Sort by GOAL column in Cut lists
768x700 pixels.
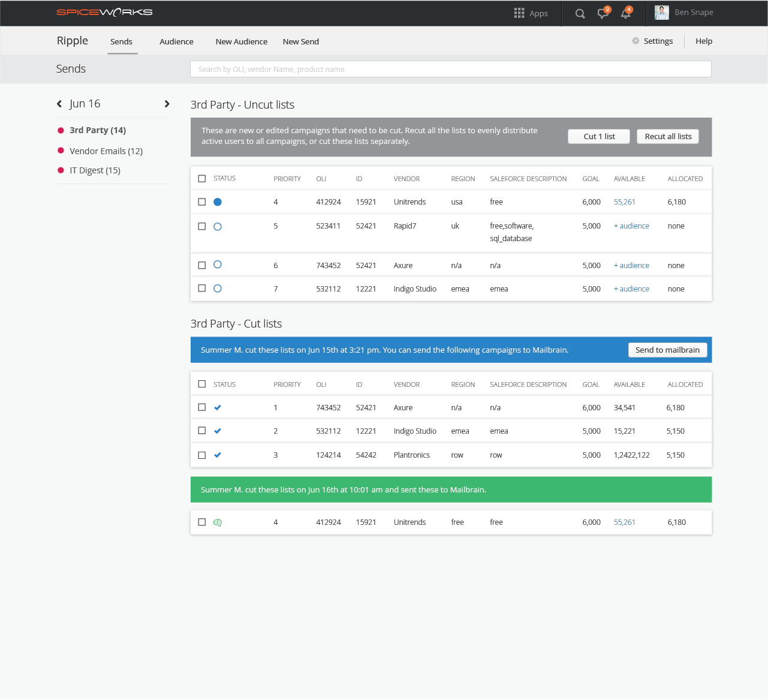coord(591,384)
